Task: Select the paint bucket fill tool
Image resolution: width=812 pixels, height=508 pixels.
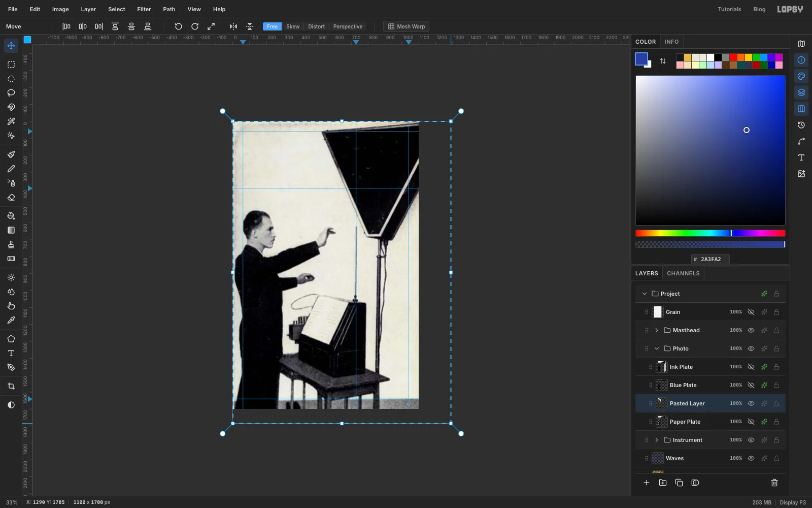Action: tap(11, 216)
